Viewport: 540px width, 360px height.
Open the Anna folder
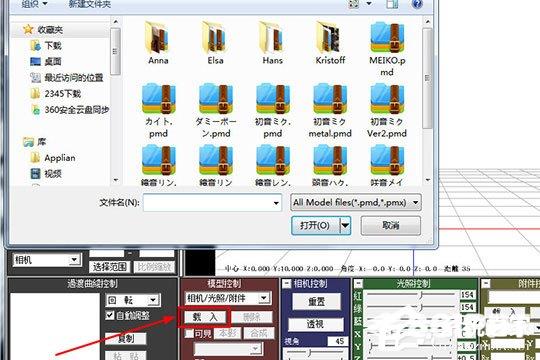pyautogui.click(x=158, y=43)
